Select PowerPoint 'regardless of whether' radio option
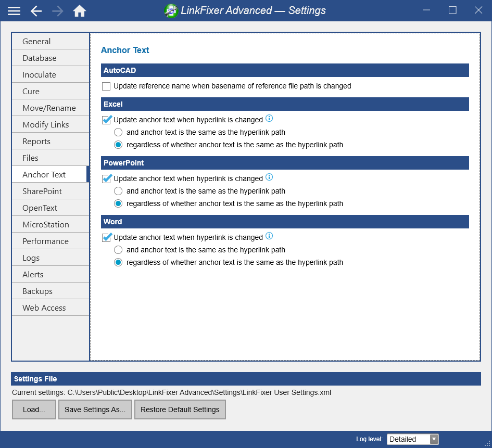 tap(118, 203)
